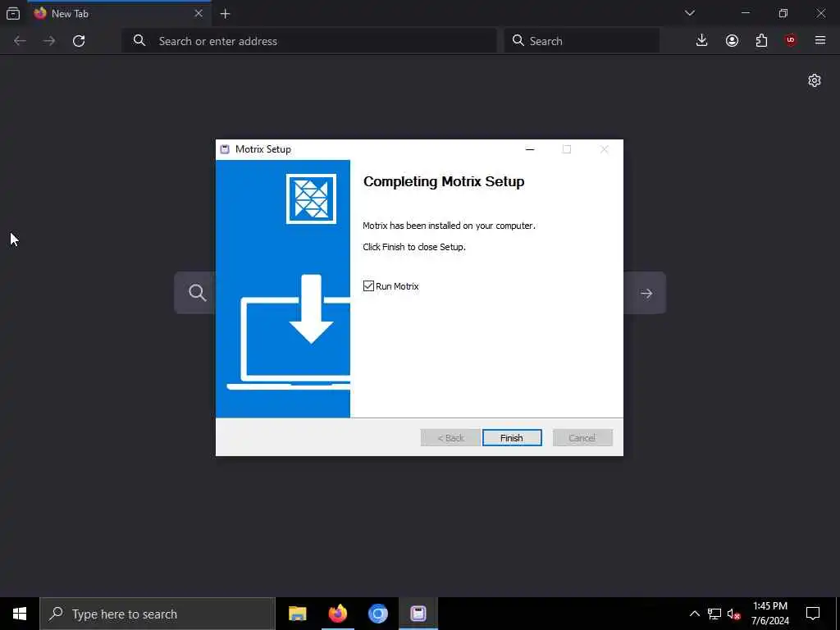Select the New Tab tab
This screenshot has height=630, width=840.
click(119, 13)
